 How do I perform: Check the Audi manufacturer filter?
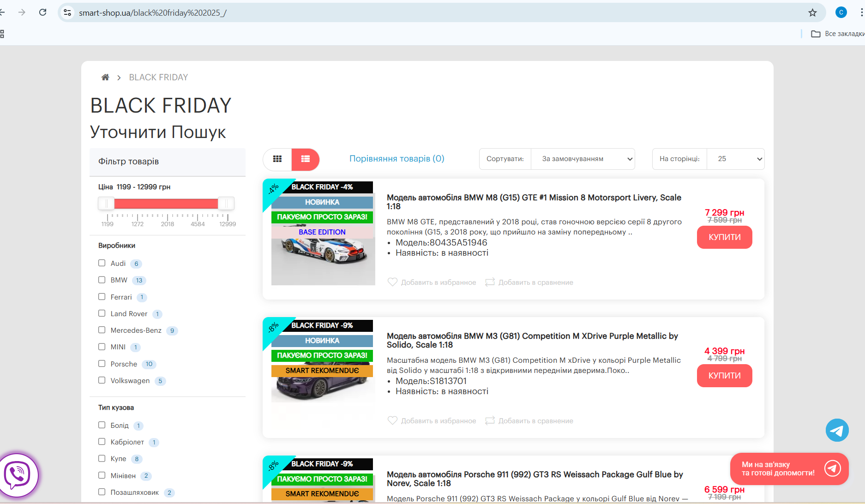pyautogui.click(x=102, y=263)
